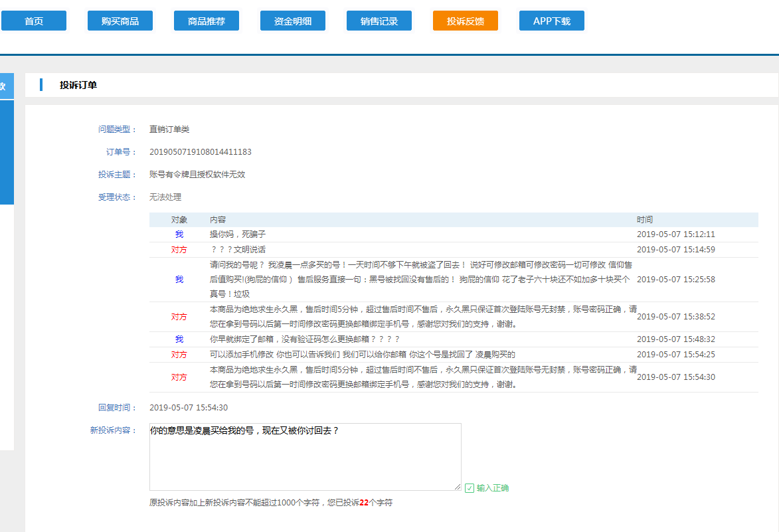779x532 pixels.
Task: Click the 回复时间 value 2019-05-07 15:54:30
Action: click(x=189, y=408)
